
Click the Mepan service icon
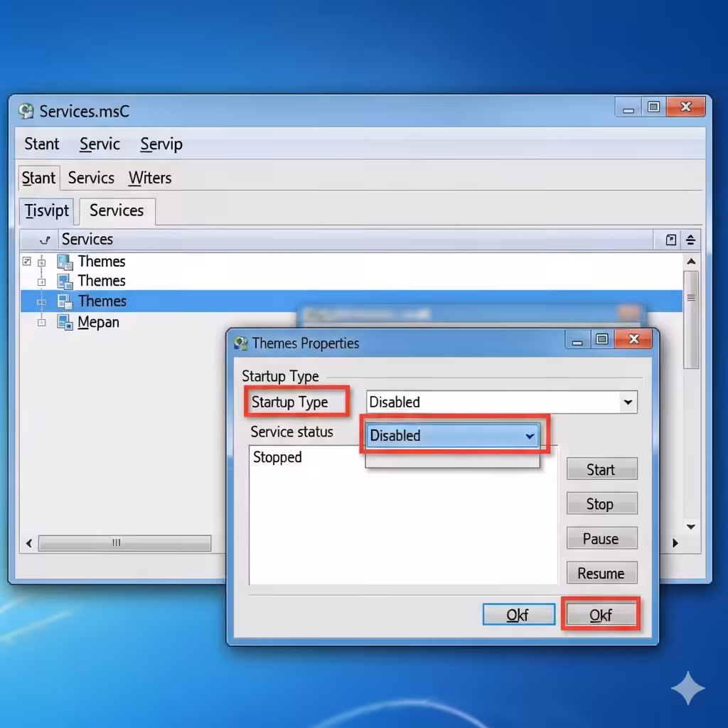[x=65, y=322]
